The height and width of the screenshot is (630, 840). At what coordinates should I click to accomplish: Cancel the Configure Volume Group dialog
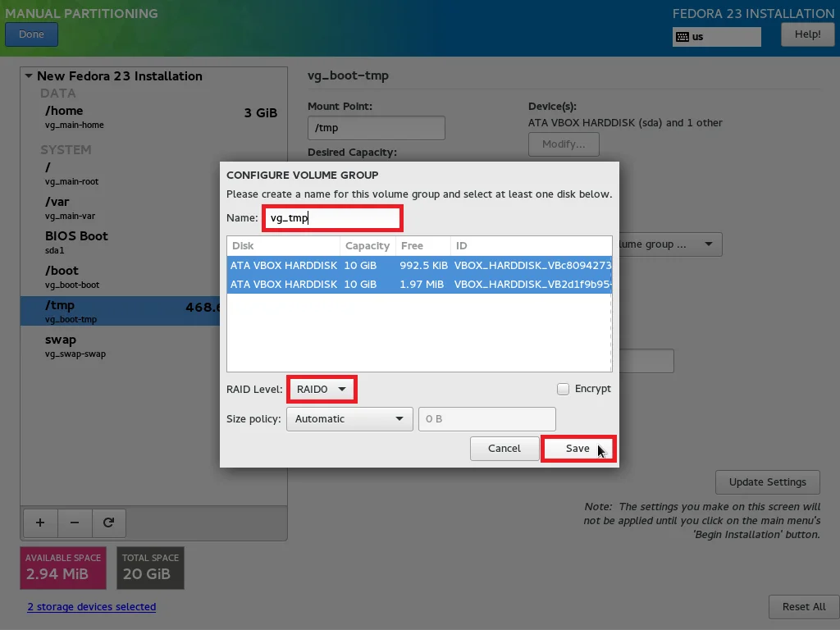(504, 449)
